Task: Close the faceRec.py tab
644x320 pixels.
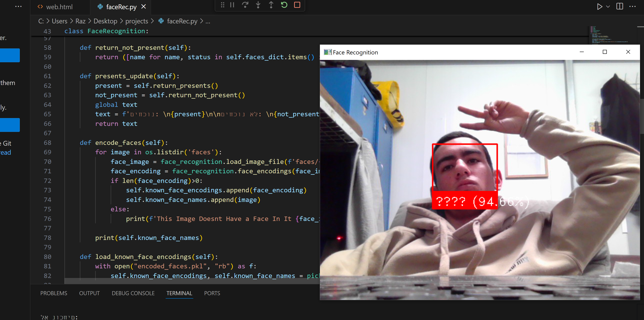Action: point(143,7)
